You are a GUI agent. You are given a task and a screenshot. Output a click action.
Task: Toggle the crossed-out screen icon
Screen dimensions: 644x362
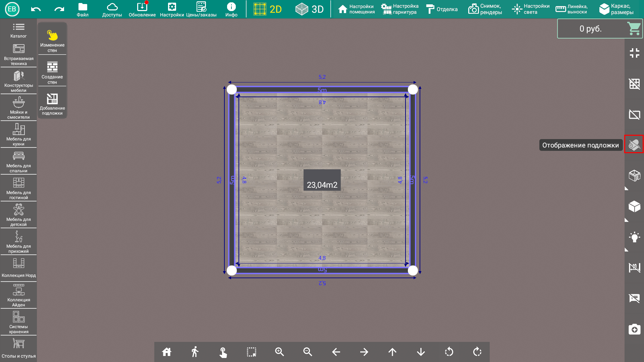point(634,115)
